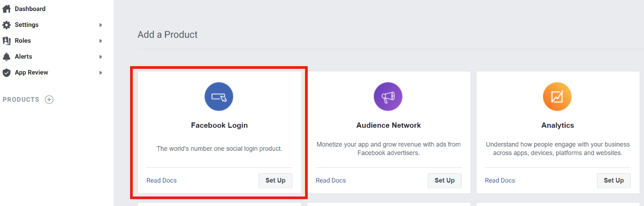Click the Facebook Login card title
644x206 pixels.
219,126
